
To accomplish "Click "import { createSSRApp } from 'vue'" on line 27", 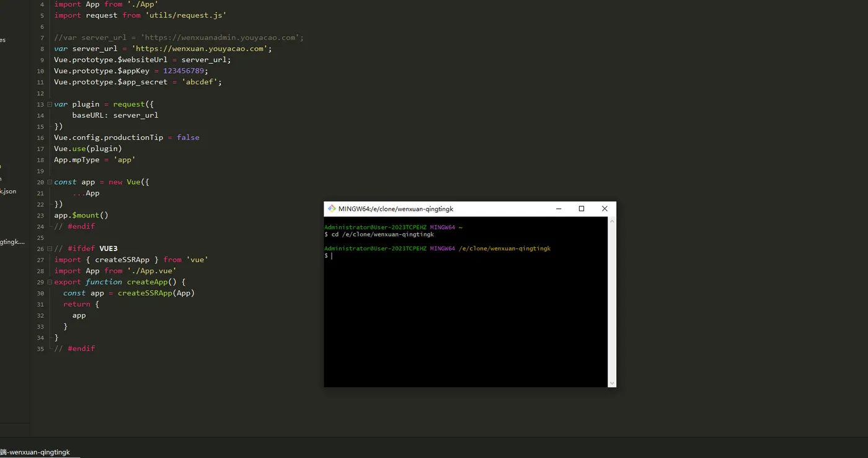I will tap(131, 260).
